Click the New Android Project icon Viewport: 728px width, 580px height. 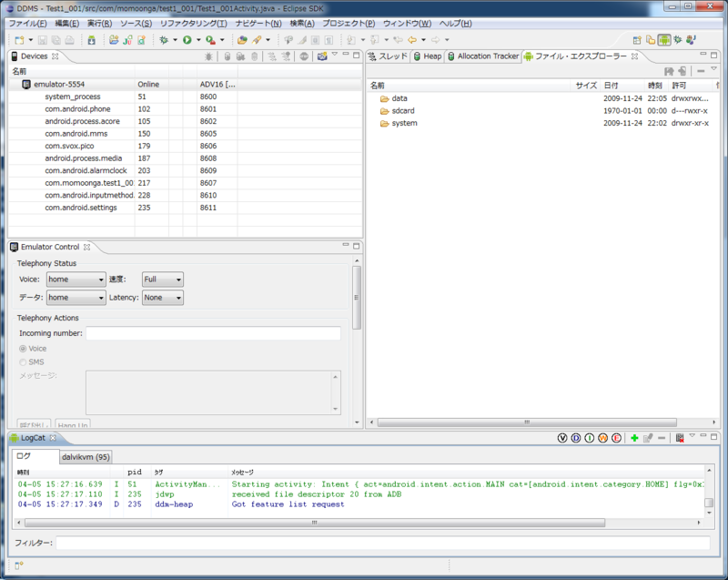pos(114,40)
